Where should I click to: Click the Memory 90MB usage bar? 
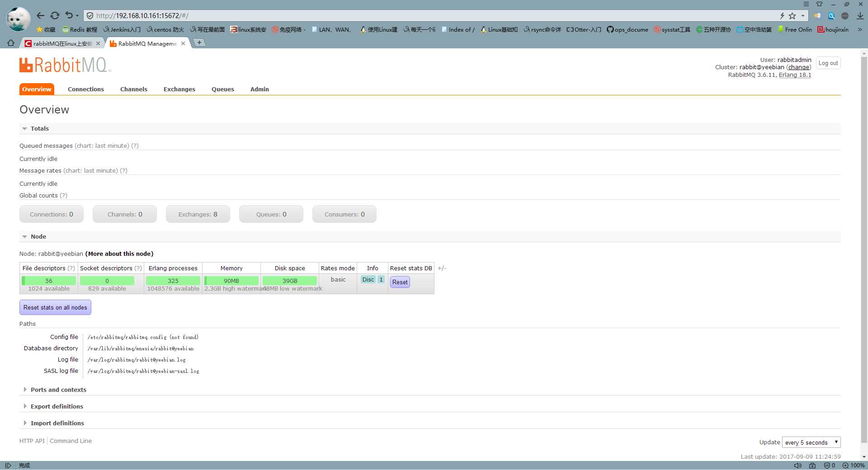[231, 281]
